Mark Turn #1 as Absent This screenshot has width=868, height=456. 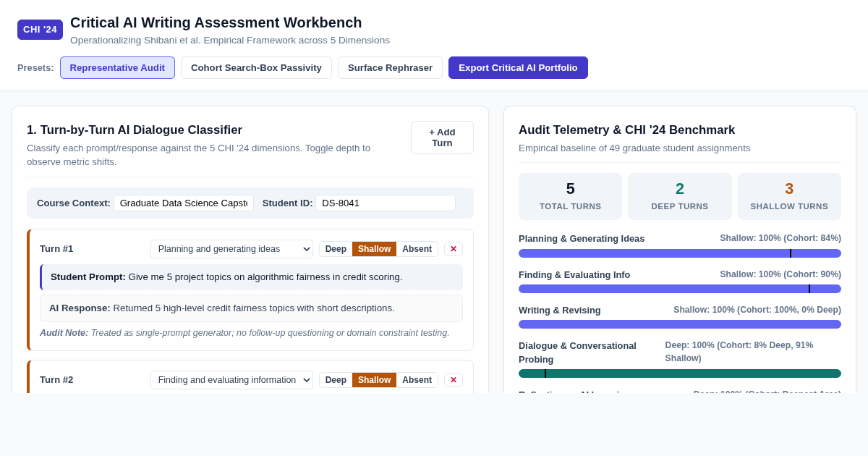coord(417,249)
